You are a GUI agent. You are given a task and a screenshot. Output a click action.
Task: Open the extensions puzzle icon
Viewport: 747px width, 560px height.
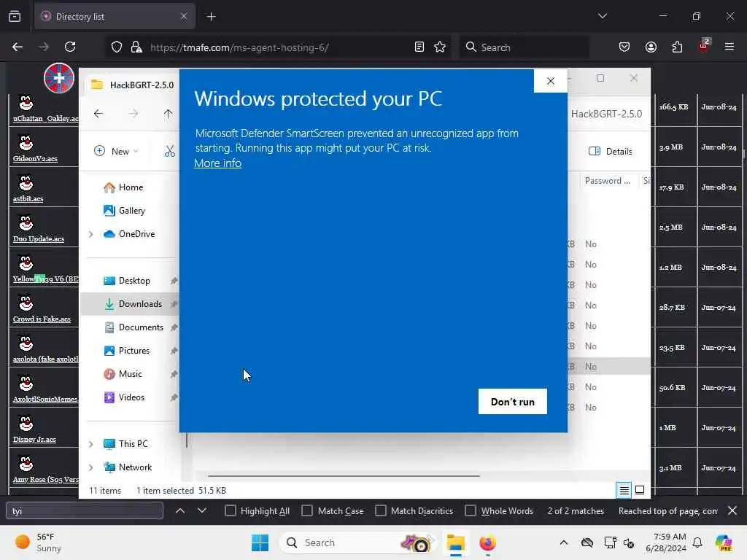677,47
